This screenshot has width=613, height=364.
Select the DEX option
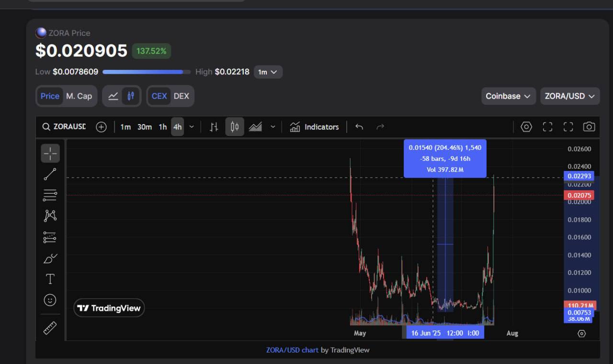(x=181, y=96)
